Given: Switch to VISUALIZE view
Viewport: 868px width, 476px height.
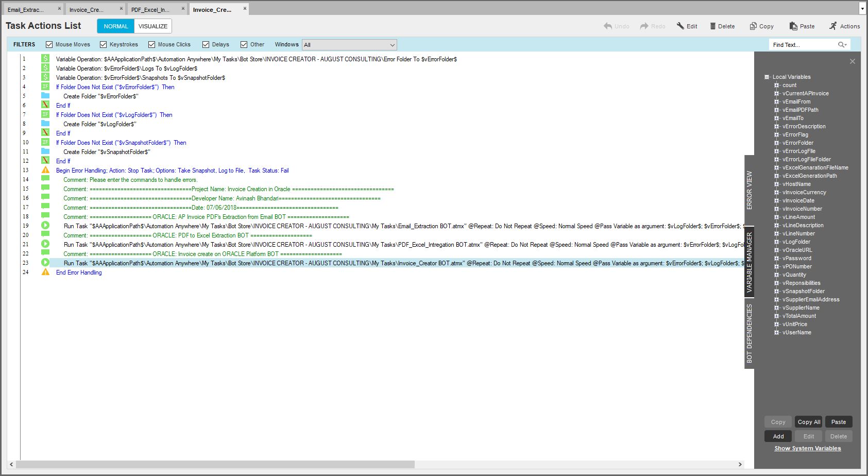Looking at the screenshot, I should (153, 26).
